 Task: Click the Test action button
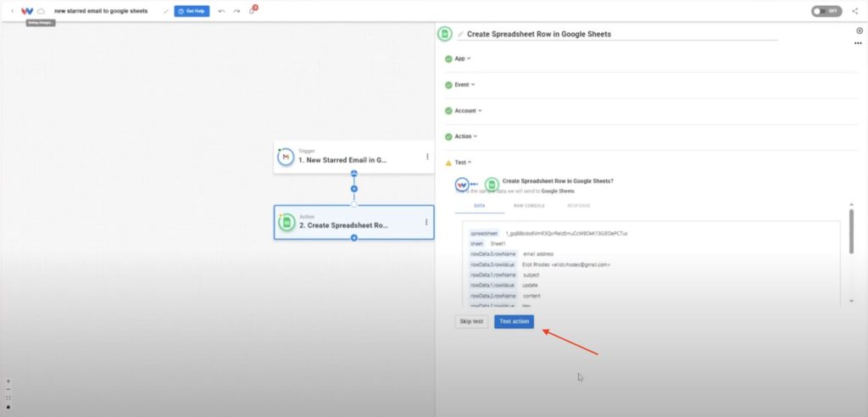pyautogui.click(x=515, y=322)
